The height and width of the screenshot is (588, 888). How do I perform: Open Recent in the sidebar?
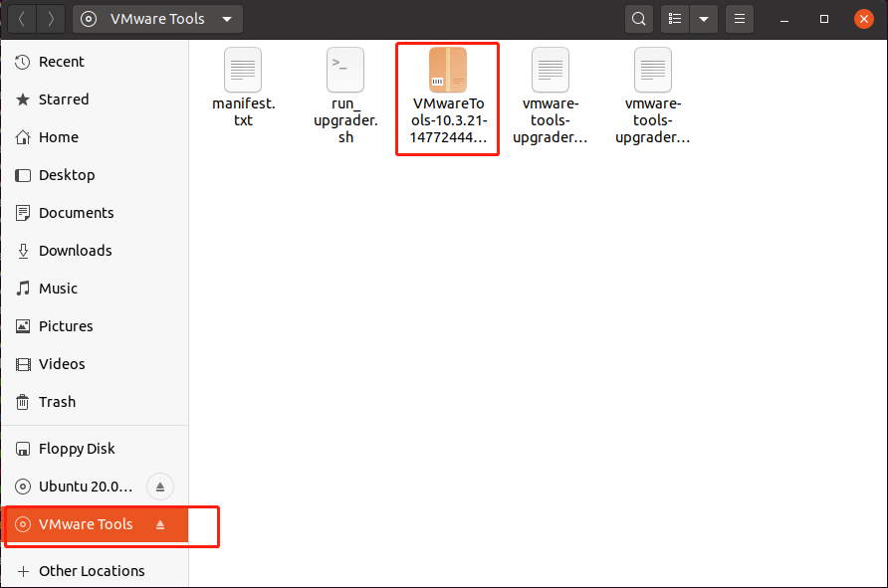[96, 62]
